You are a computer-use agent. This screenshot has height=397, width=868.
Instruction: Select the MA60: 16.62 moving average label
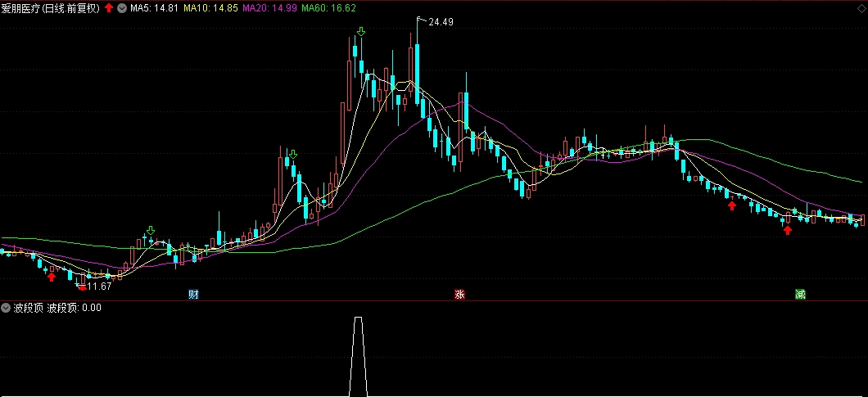pyautogui.click(x=329, y=7)
